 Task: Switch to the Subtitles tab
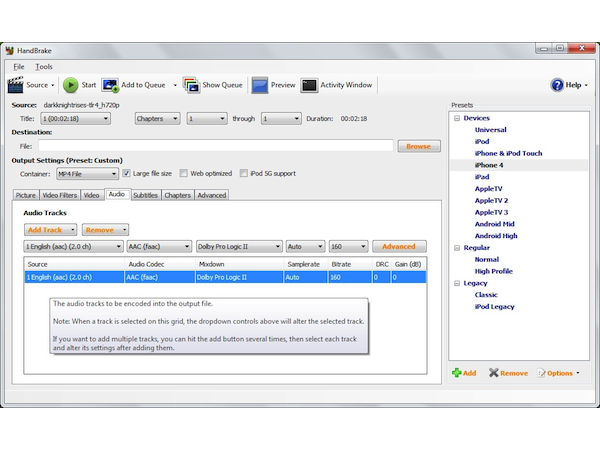tap(145, 195)
